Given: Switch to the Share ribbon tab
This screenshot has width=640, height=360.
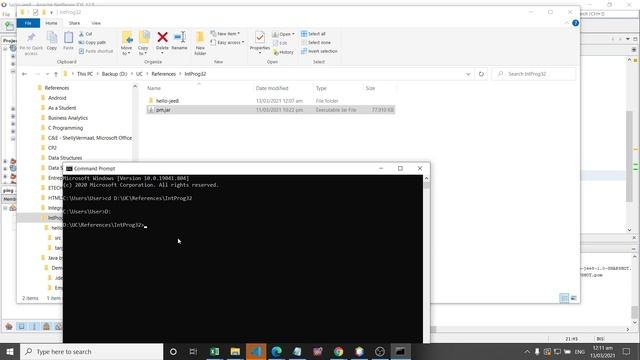Looking at the screenshot, I should [74, 23].
